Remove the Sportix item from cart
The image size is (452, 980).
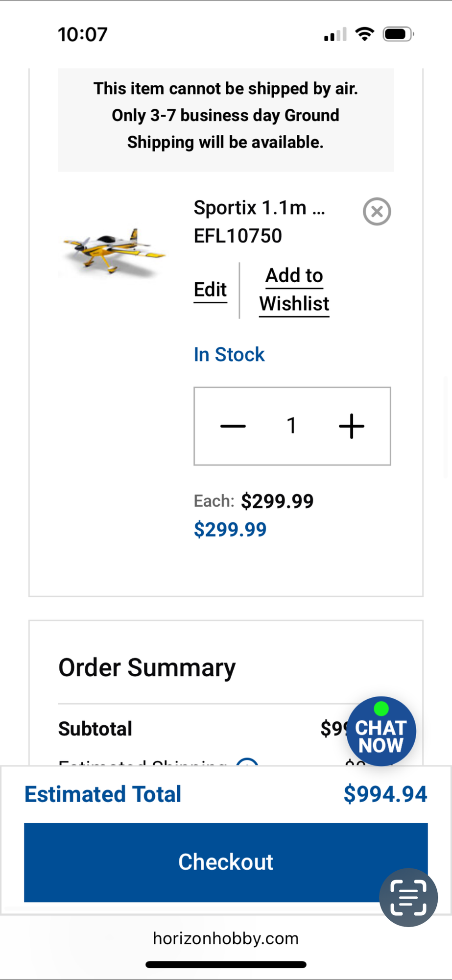(x=377, y=212)
